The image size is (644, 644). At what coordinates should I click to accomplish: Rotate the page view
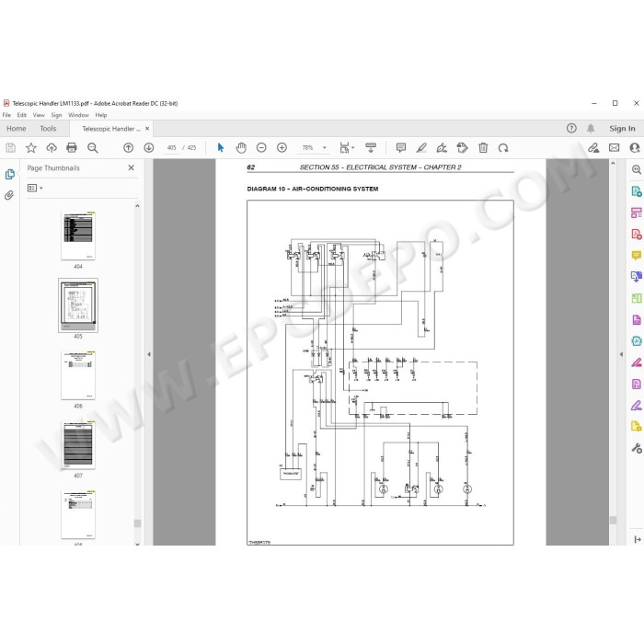(x=503, y=148)
